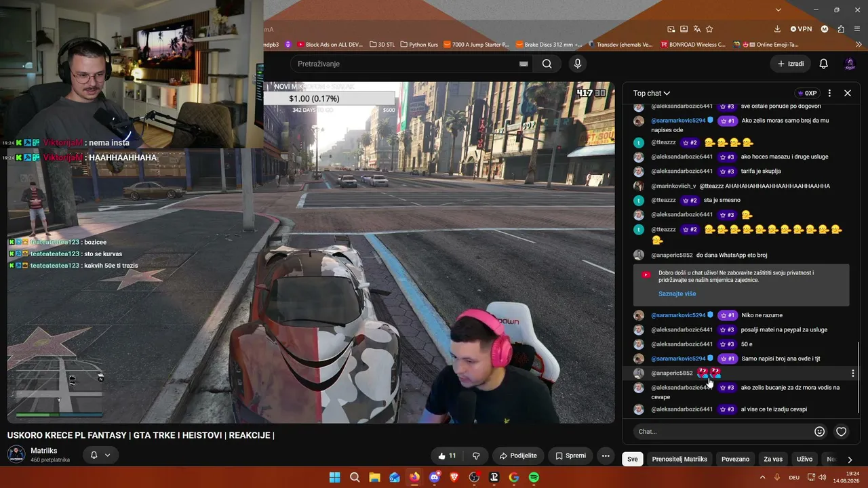Like the video with thumbs up
This screenshot has height=488, width=868.
click(x=448, y=455)
